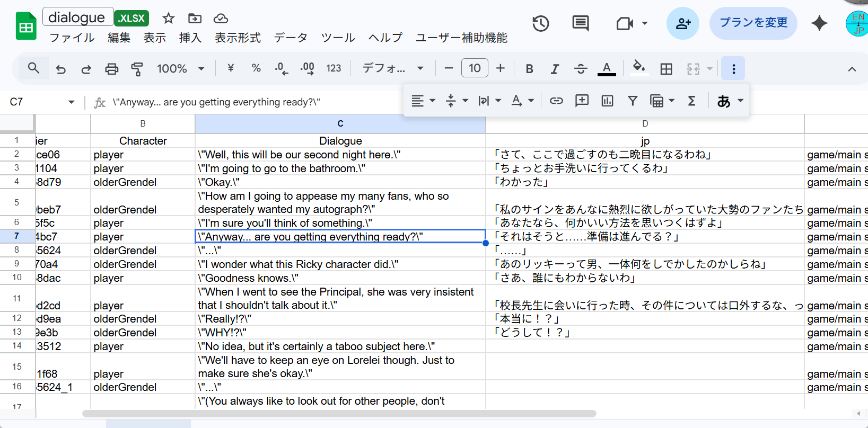Screen dimensions: 868x428
Task: Select the paint format roller icon
Action: pos(137,69)
